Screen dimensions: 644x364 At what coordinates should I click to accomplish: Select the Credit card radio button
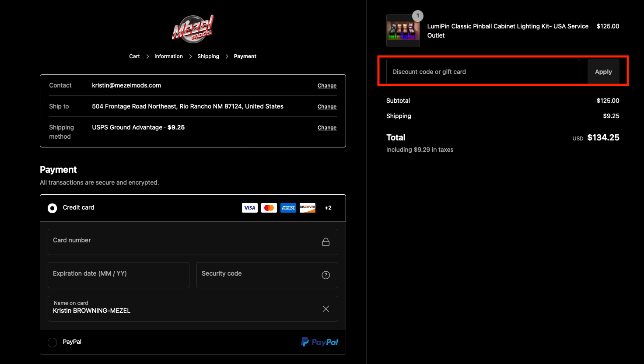52,208
